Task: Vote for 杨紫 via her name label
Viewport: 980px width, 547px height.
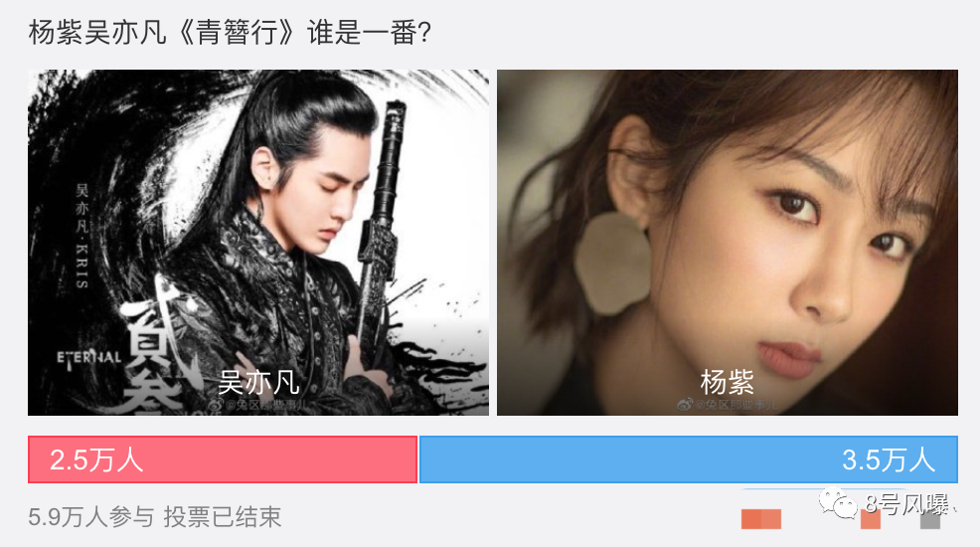Action: pos(727,382)
